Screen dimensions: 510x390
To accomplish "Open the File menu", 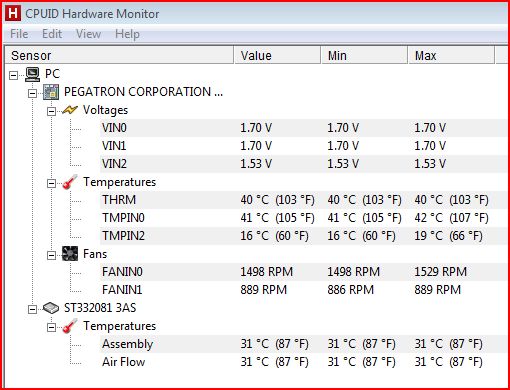I will pyautogui.click(x=19, y=34).
